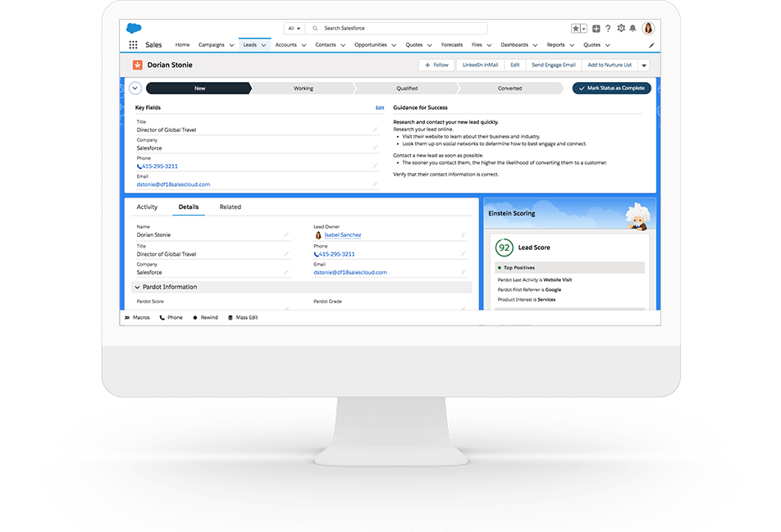Image resolution: width=781 pixels, height=532 pixels.
Task: Collapse the Pardot Information section
Action: [x=136, y=287]
